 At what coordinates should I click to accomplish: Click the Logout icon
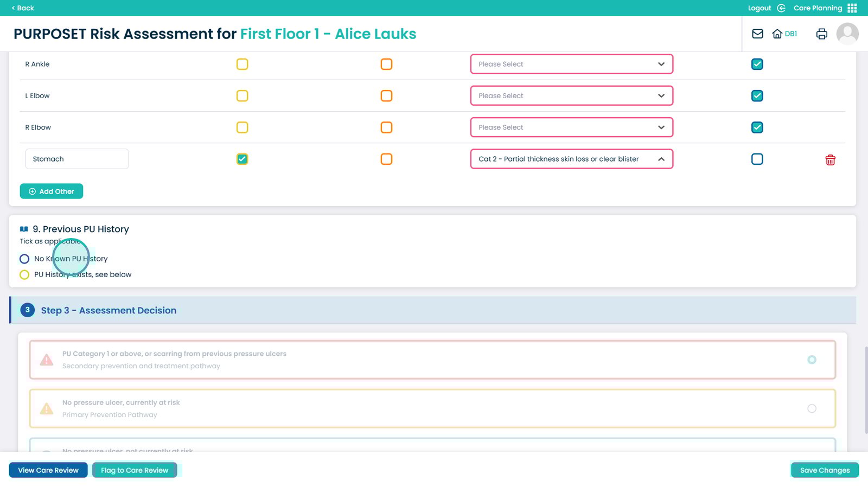[x=781, y=8]
